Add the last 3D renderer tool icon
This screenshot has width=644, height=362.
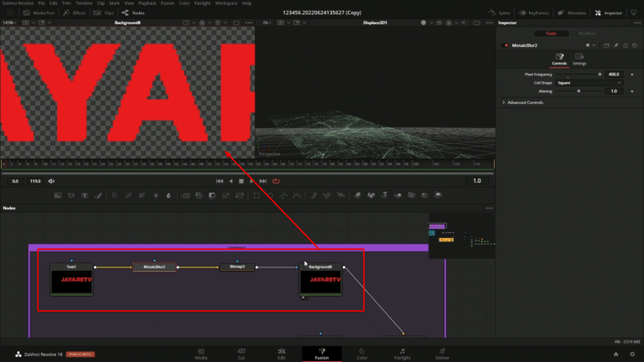click(439, 195)
